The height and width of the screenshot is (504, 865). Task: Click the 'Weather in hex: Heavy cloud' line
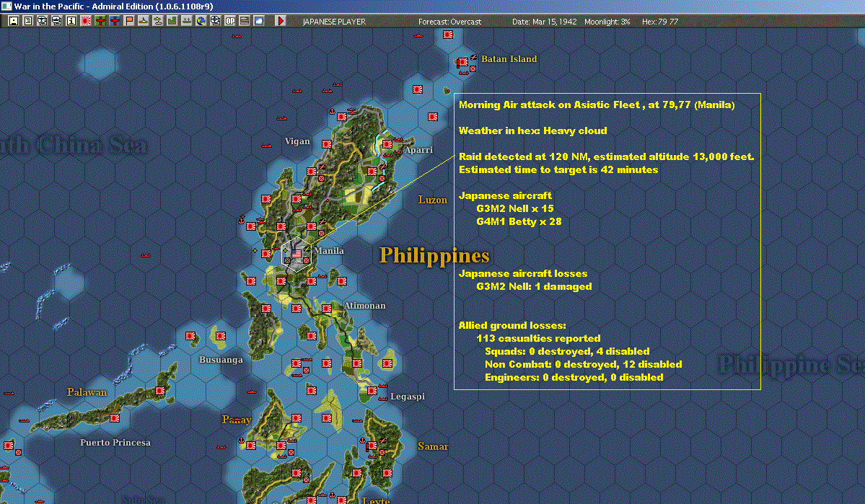(533, 131)
